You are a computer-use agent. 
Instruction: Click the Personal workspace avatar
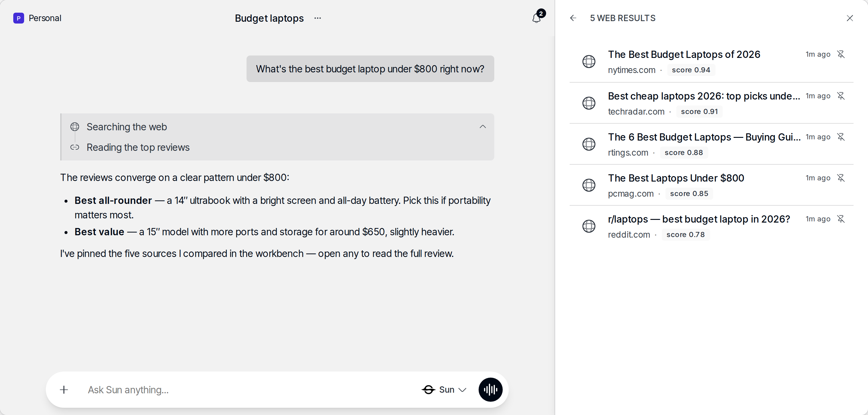tap(18, 18)
